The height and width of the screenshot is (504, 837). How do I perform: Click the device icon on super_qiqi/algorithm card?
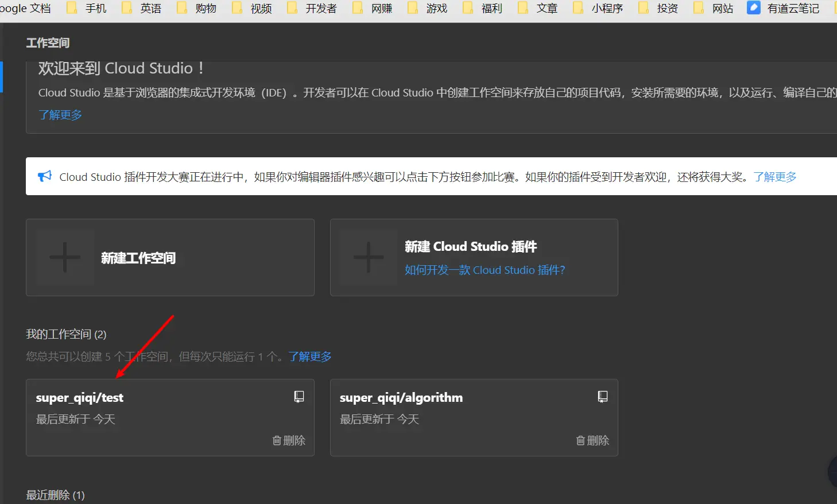602,396
